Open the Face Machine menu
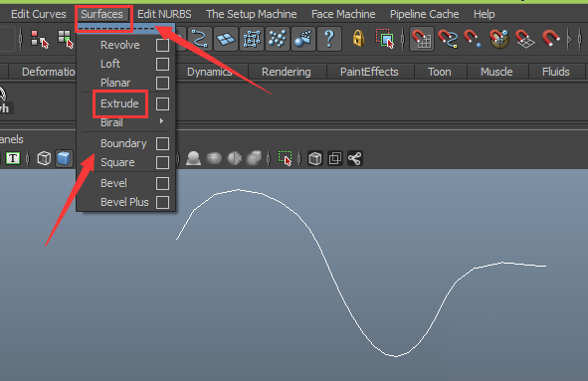The image size is (588, 381). pyautogui.click(x=343, y=14)
